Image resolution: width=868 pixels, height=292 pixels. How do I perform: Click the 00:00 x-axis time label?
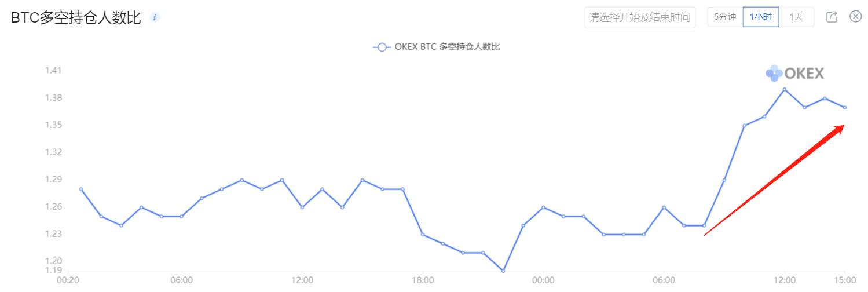tap(543, 280)
